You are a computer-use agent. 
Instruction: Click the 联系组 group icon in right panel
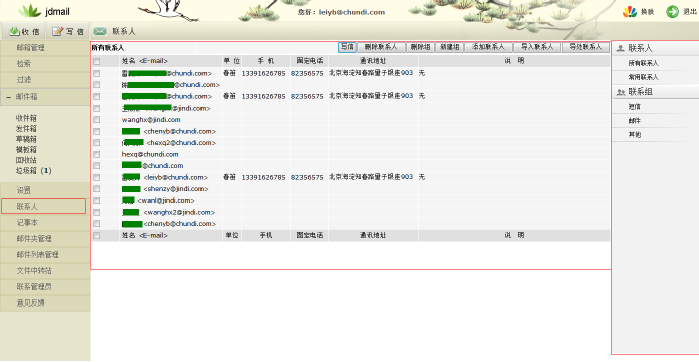tap(620, 92)
